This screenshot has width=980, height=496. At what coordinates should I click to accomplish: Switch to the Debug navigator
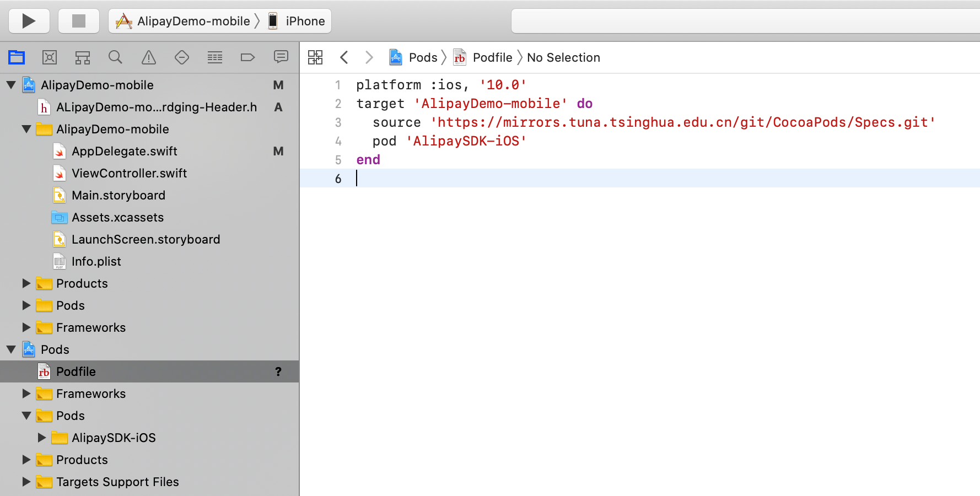[x=215, y=57]
